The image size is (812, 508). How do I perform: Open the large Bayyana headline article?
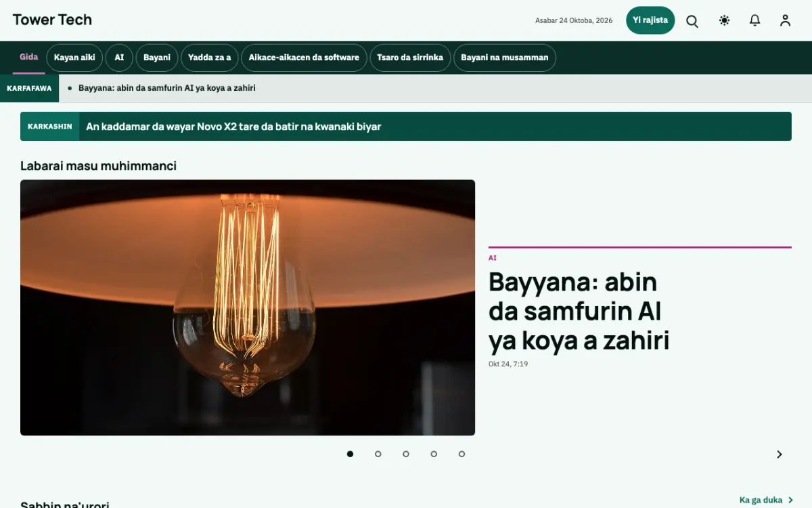click(579, 311)
